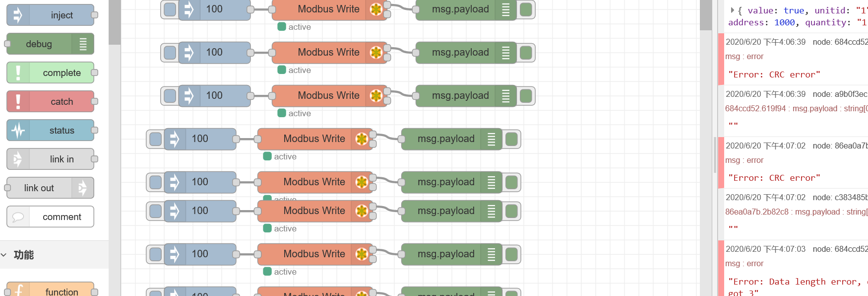Expand the debug message object with value: true
Screen dimensions: 868x296
pyautogui.click(x=732, y=10)
